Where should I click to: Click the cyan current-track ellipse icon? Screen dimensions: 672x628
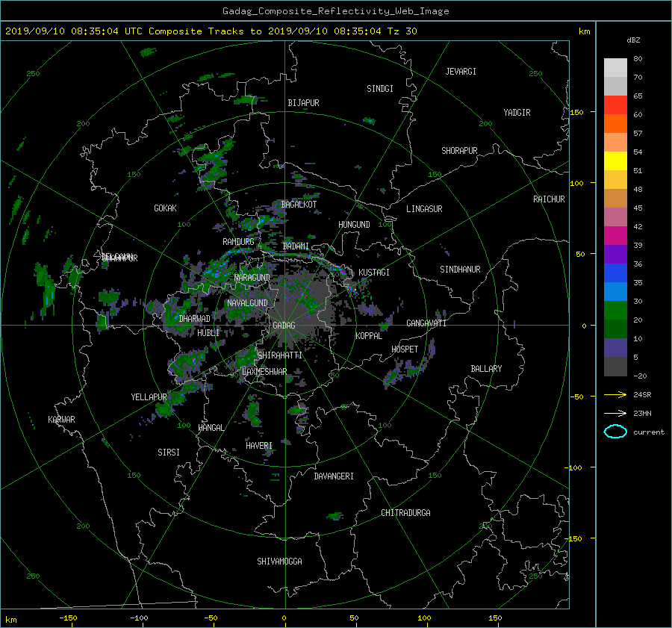point(615,432)
